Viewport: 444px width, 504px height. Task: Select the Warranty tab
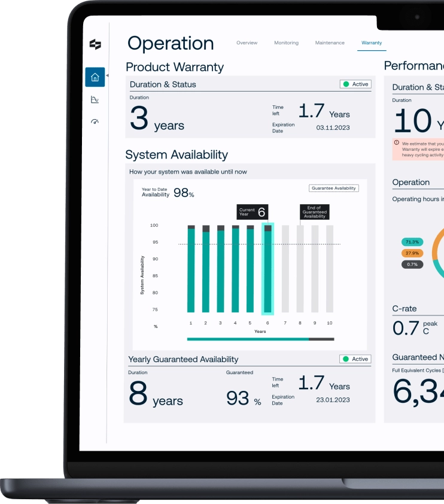(x=372, y=42)
